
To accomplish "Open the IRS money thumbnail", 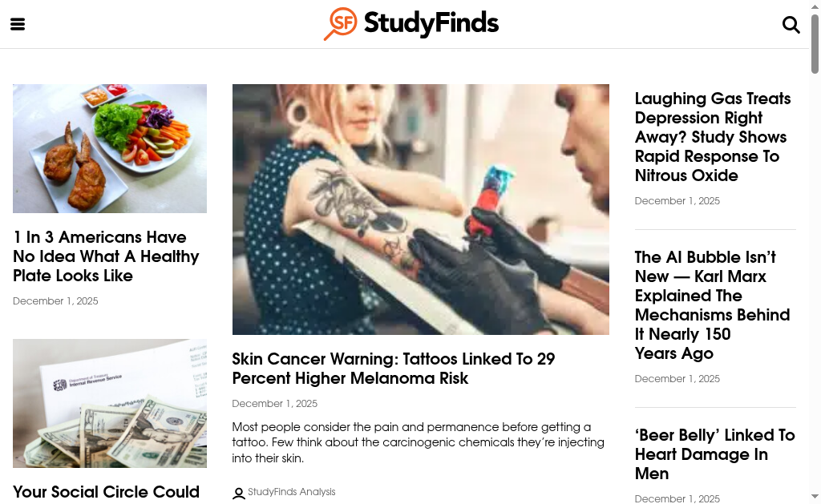I will point(110,403).
